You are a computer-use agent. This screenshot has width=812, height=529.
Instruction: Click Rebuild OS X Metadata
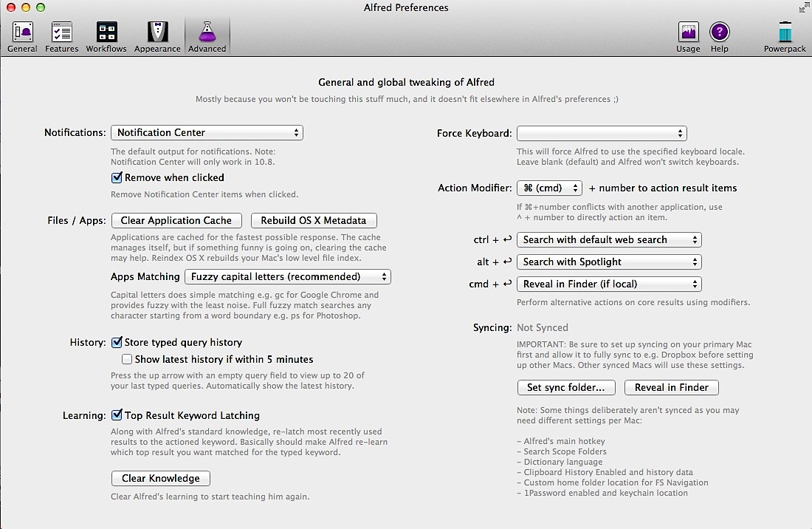[314, 221]
